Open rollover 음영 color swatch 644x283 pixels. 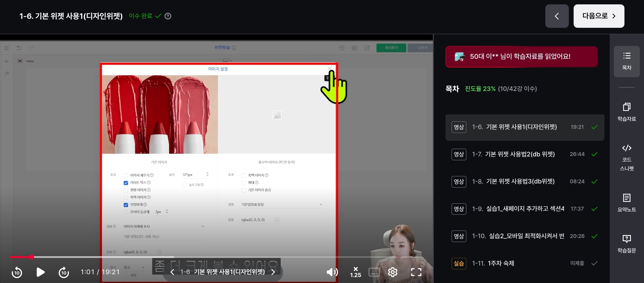pos(276,220)
